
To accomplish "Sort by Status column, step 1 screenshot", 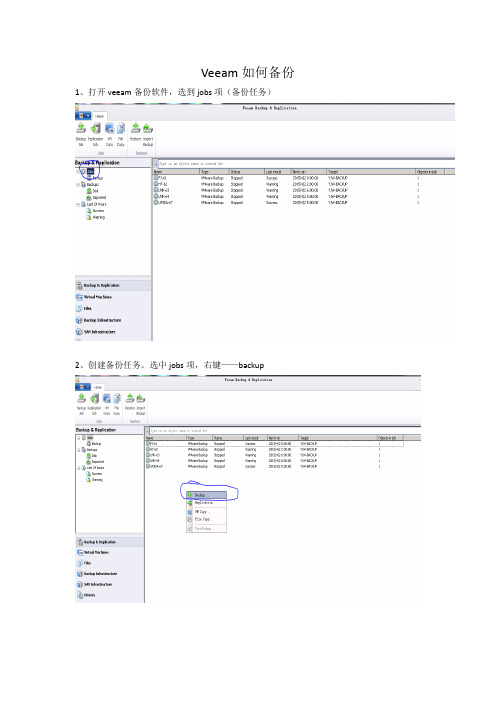I will click(x=247, y=172).
